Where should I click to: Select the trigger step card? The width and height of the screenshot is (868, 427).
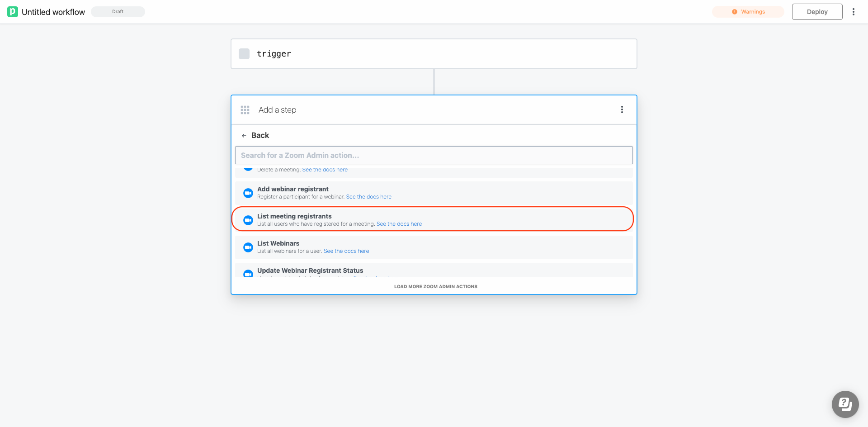coord(434,53)
